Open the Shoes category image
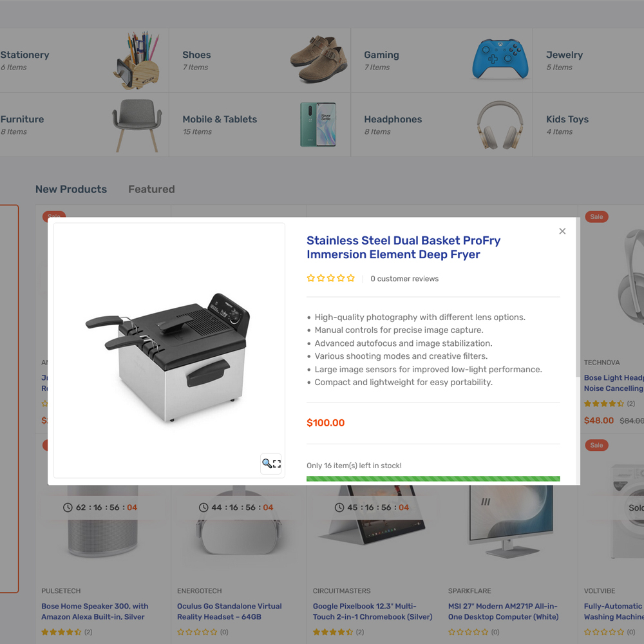The width and height of the screenshot is (644, 644). point(319,59)
